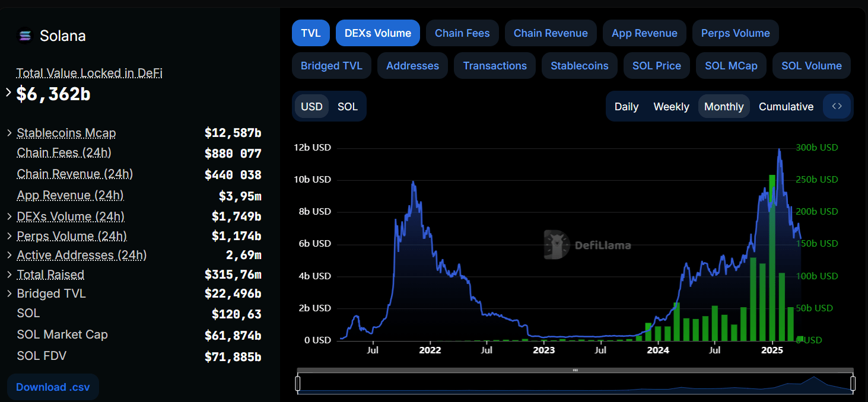868x402 pixels.
Task: Click the Total Value Locked in DeFi label
Action: click(x=90, y=73)
